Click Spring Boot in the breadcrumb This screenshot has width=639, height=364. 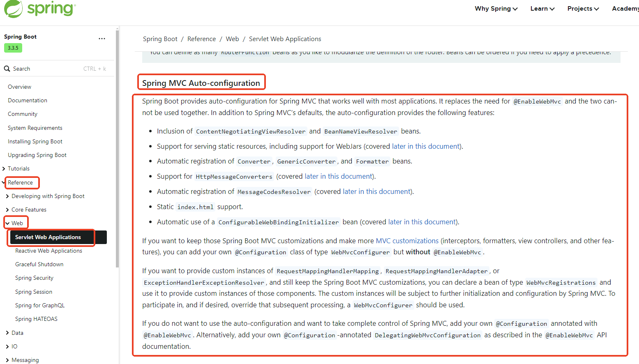click(160, 39)
